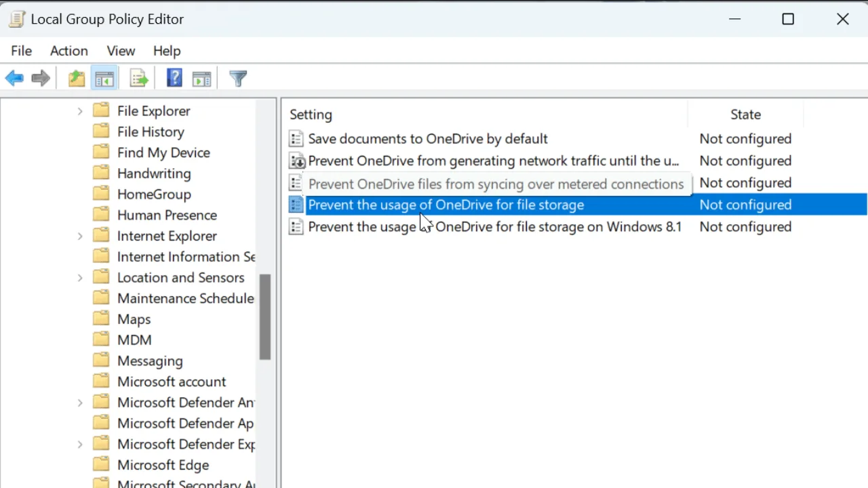Image resolution: width=868 pixels, height=488 pixels.
Task: Open the View menu
Action: point(120,51)
